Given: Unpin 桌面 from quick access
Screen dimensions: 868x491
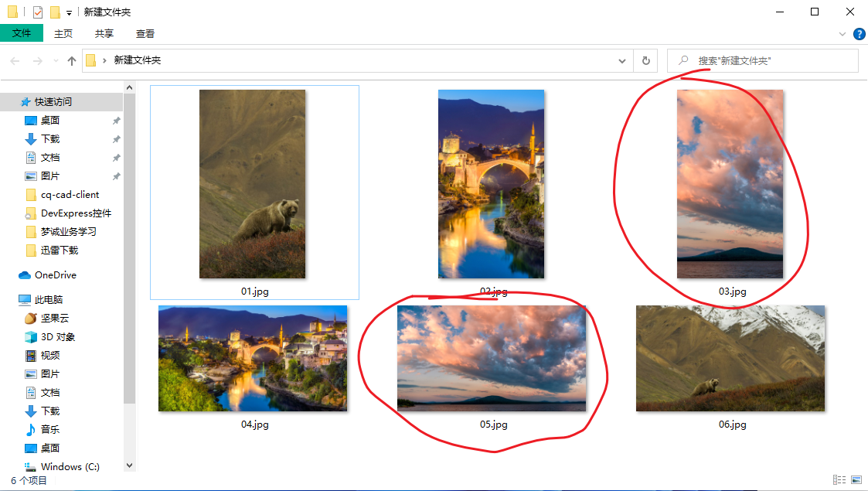Looking at the screenshot, I should (x=117, y=121).
